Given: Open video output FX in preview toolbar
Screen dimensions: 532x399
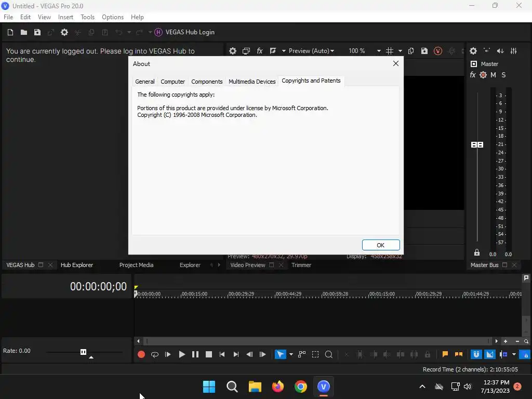Looking at the screenshot, I should 260,51.
